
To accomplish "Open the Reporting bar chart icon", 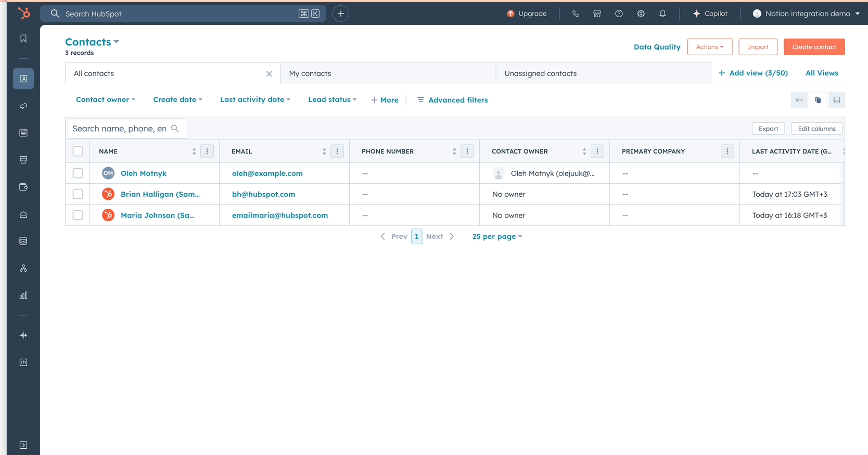I will (23, 295).
